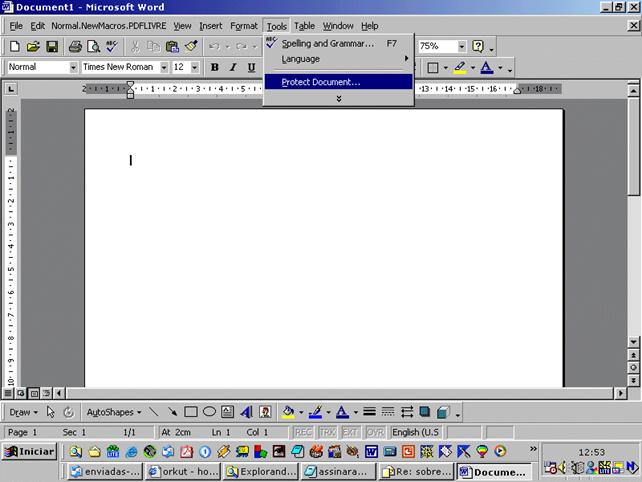The image size is (642, 482).
Task: Open the Draw menu dropdown
Action: (23, 412)
